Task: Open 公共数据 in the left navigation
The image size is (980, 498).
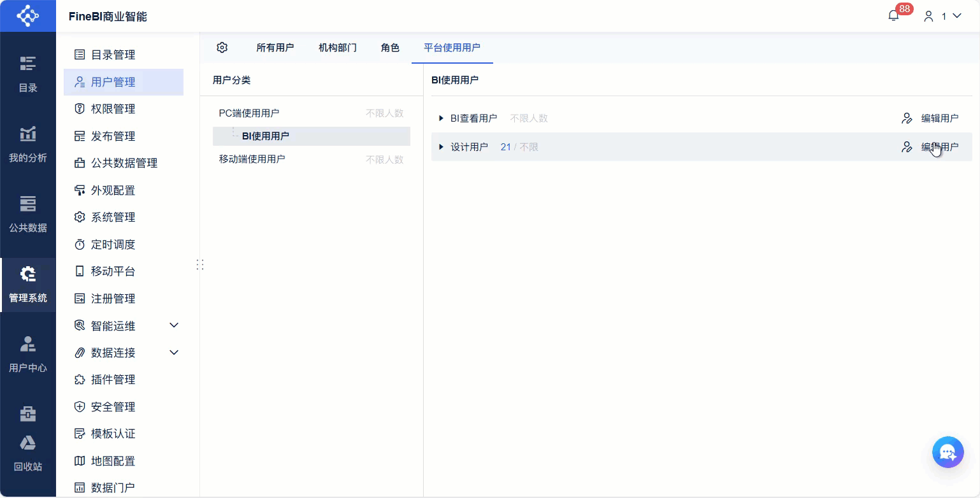Action: click(x=27, y=215)
